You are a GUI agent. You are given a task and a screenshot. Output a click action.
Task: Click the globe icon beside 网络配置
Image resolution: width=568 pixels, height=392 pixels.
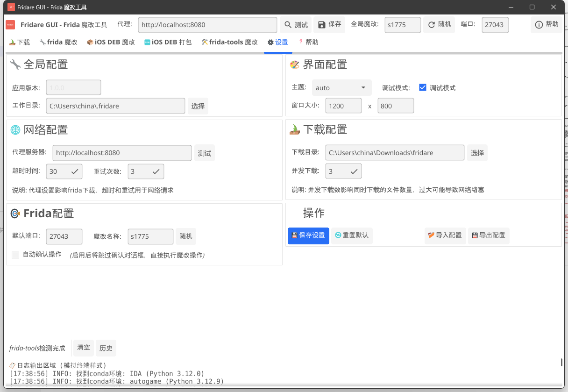pyautogui.click(x=15, y=130)
